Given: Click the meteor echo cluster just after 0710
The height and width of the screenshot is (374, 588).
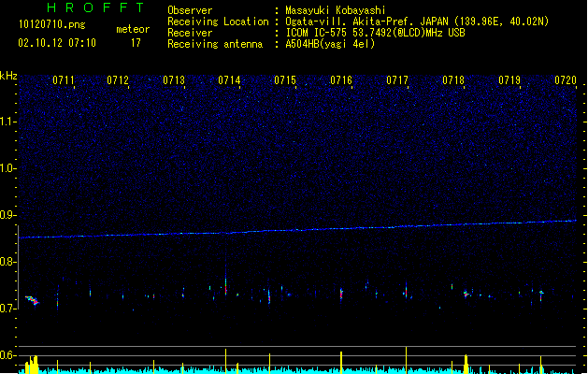Looking at the screenshot, I should click(32, 300).
